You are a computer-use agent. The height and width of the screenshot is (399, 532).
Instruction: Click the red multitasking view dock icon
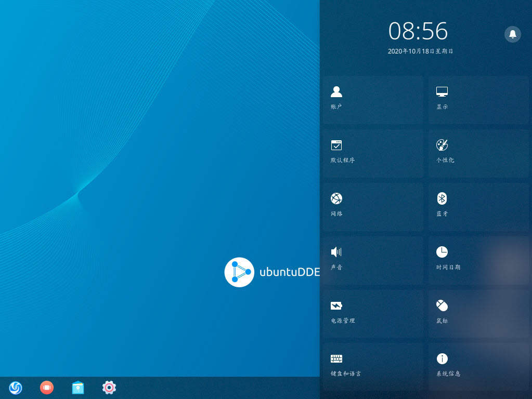coord(47,388)
